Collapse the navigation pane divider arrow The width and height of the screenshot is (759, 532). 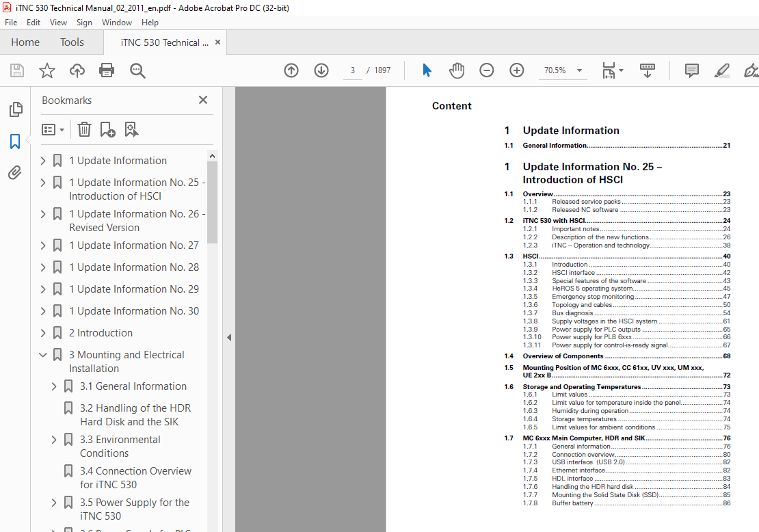(x=229, y=337)
